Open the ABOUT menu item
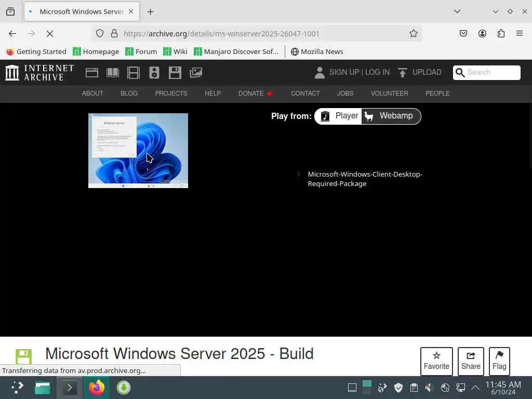The image size is (532, 399). (92, 94)
